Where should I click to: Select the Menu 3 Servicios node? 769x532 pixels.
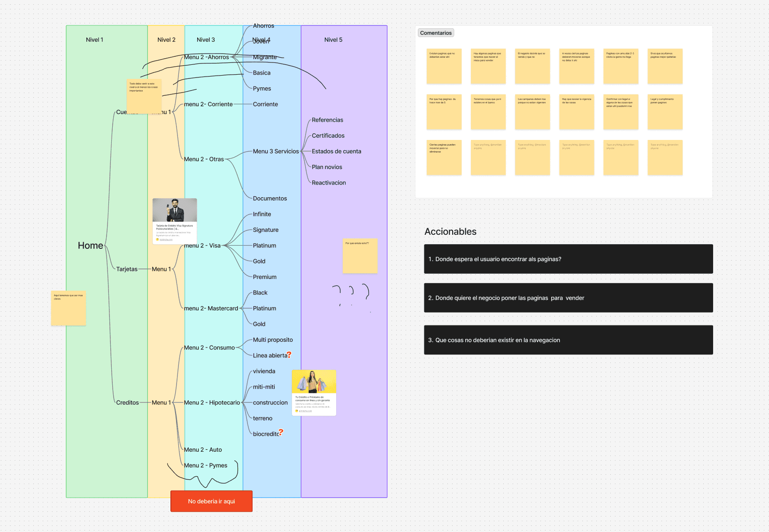tap(276, 151)
